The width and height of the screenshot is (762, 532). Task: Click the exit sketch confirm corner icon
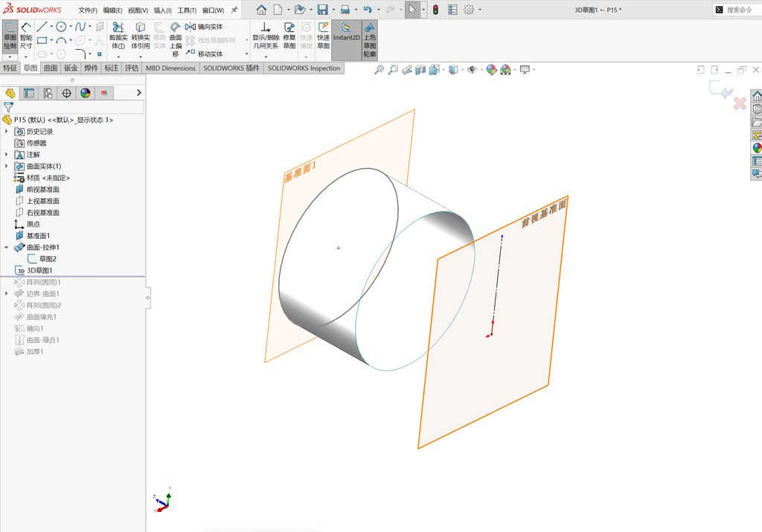pyautogui.click(x=720, y=89)
